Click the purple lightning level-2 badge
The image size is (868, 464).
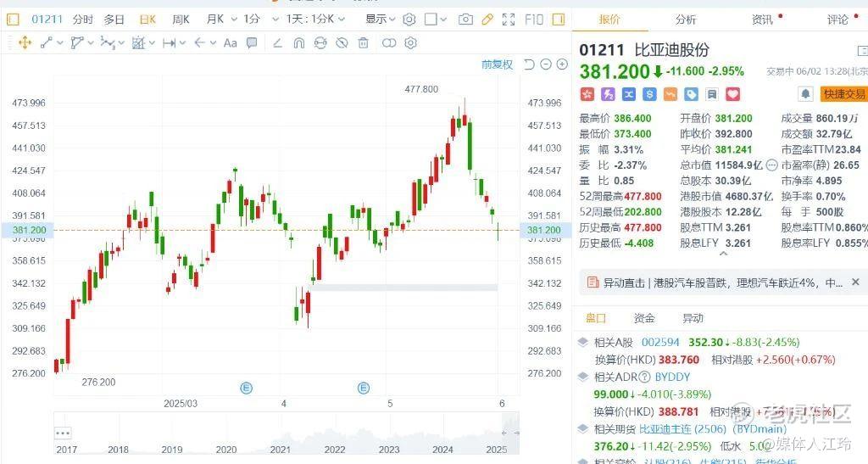pyautogui.click(x=608, y=94)
